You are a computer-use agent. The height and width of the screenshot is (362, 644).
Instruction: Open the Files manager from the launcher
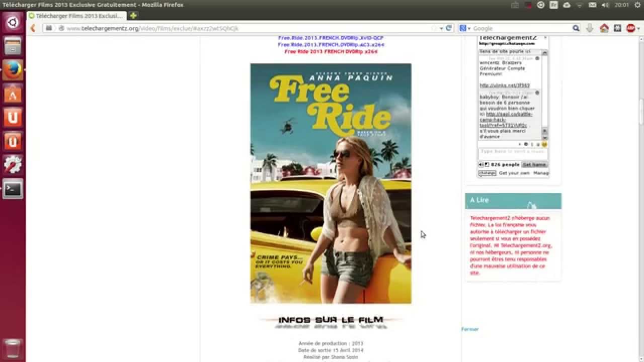click(13, 47)
